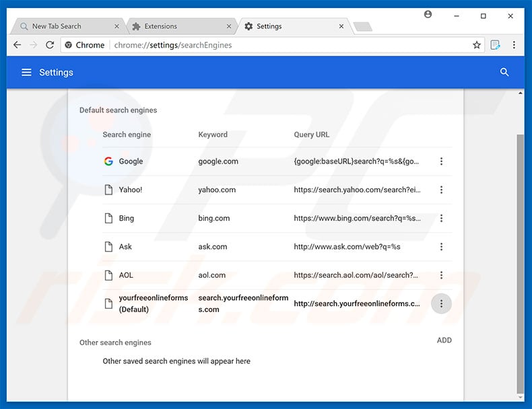532x409 pixels.
Task: Click the Google logo icon in list
Action: (108, 161)
